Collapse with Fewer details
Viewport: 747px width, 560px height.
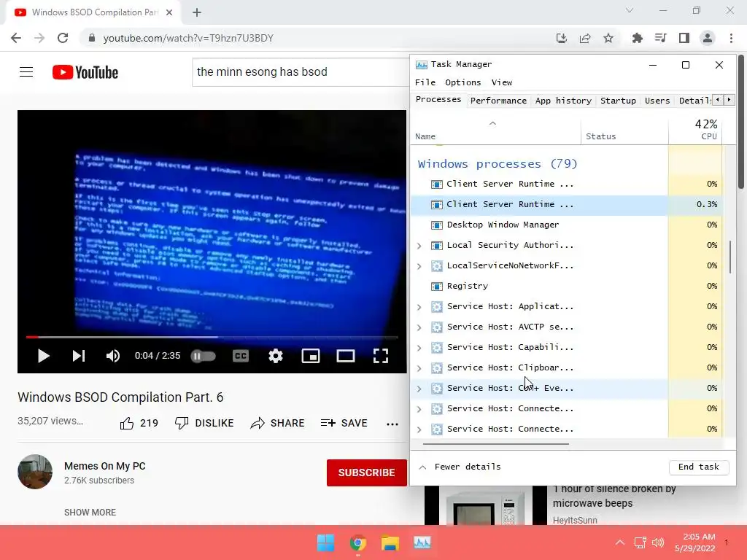(460, 467)
